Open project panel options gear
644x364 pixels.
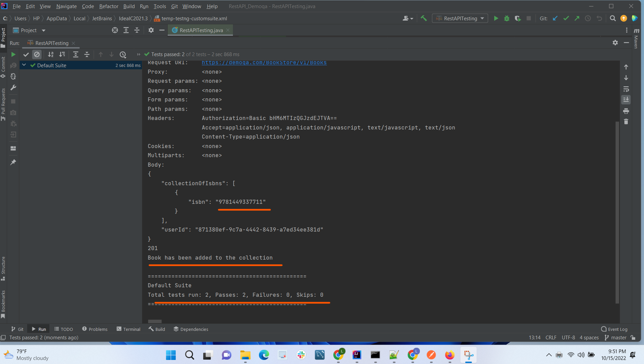[x=151, y=30]
